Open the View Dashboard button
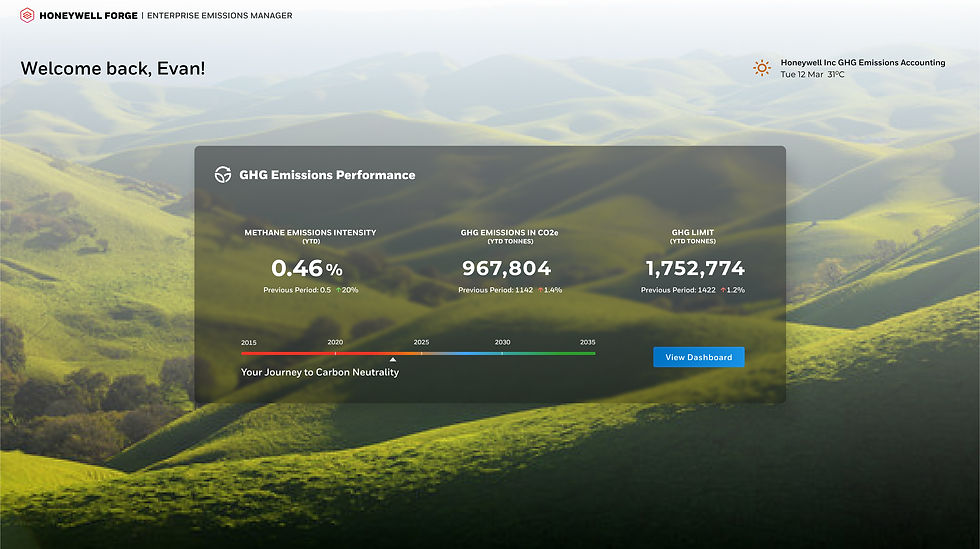The width and height of the screenshot is (980, 549). 699,357
